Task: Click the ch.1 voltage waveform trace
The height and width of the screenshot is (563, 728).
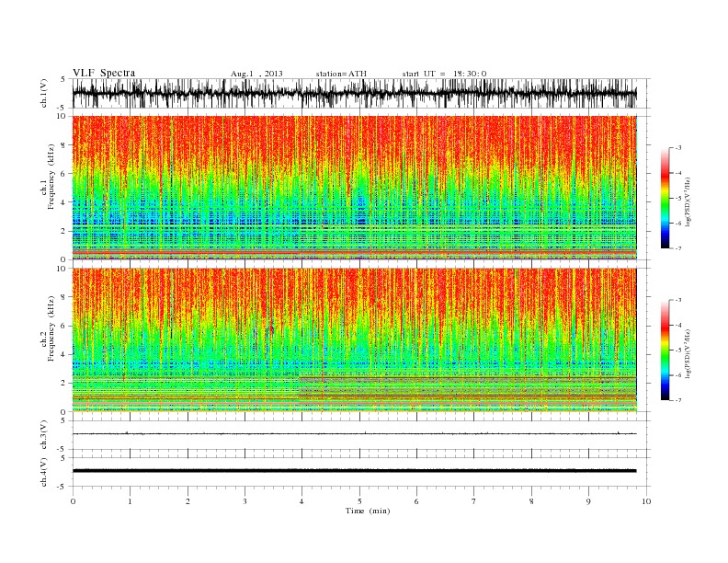Action: click(x=354, y=93)
